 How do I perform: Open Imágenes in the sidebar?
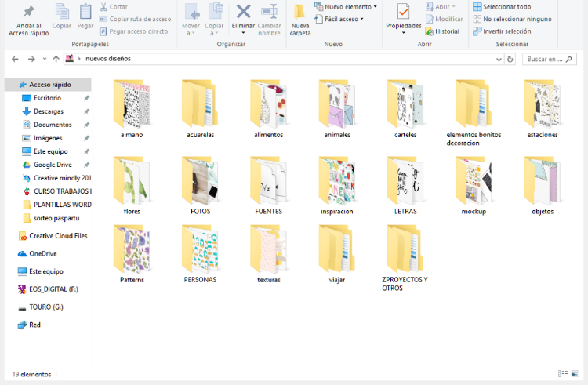tap(48, 138)
